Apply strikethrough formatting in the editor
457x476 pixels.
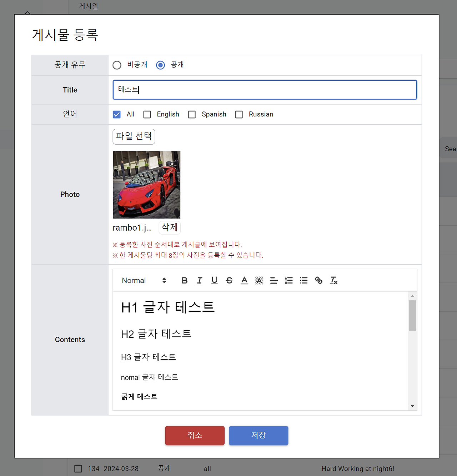pos(229,280)
